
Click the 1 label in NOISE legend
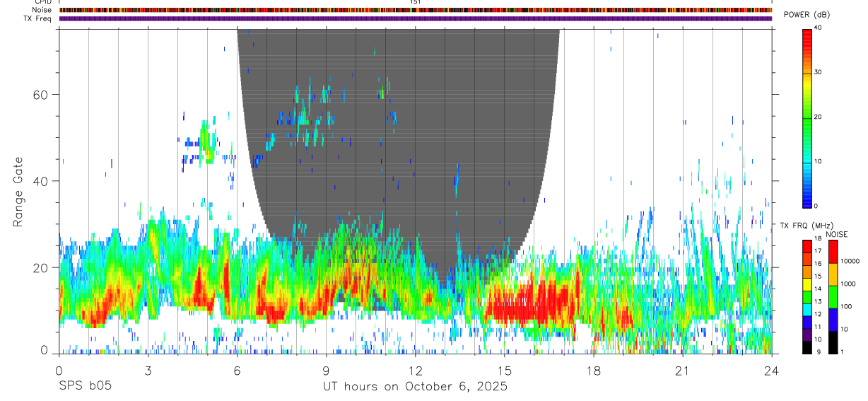pos(843,351)
